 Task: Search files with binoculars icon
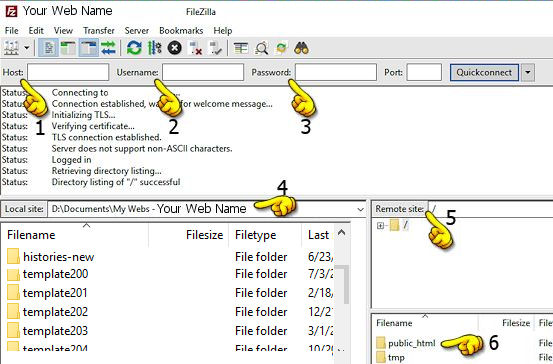302,48
